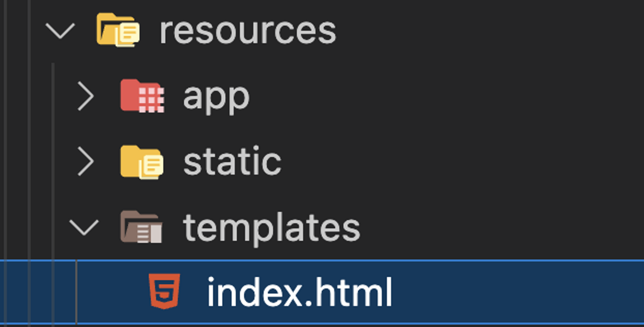This screenshot has width=644, height=327.
Task: Expand the app folder chevron
Action: 85,96
